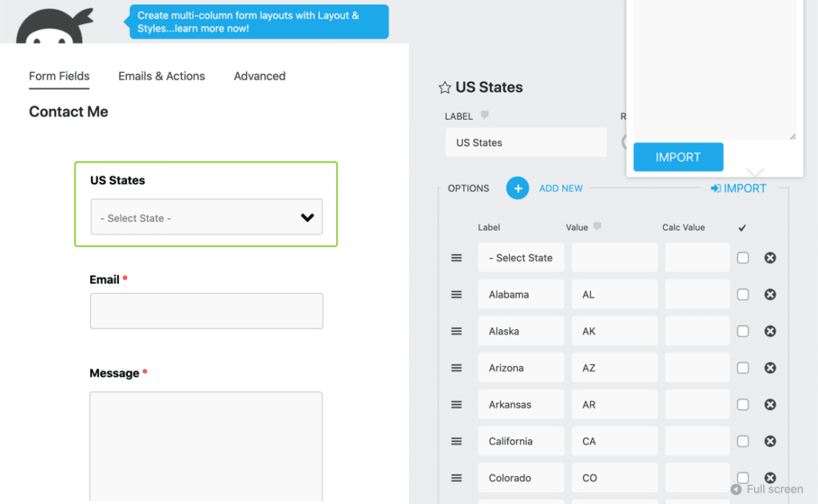Check the default checkbox for Alabama

(743, 295)
